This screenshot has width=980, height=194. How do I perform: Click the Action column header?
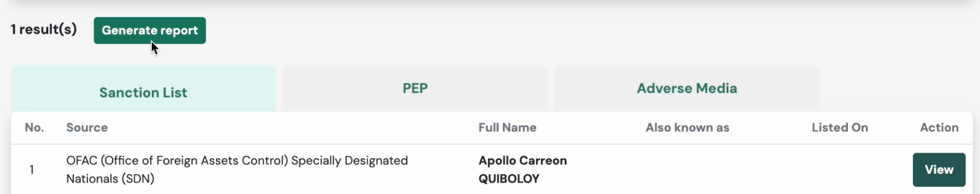(x=939, y=128)
